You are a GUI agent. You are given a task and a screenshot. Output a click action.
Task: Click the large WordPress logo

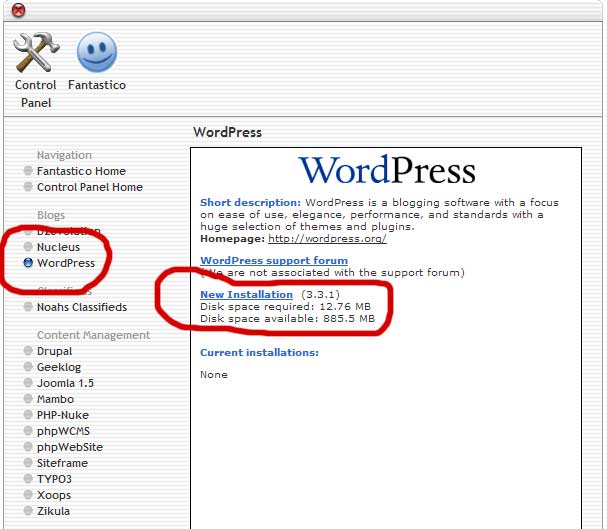click(x=387, y=170)
